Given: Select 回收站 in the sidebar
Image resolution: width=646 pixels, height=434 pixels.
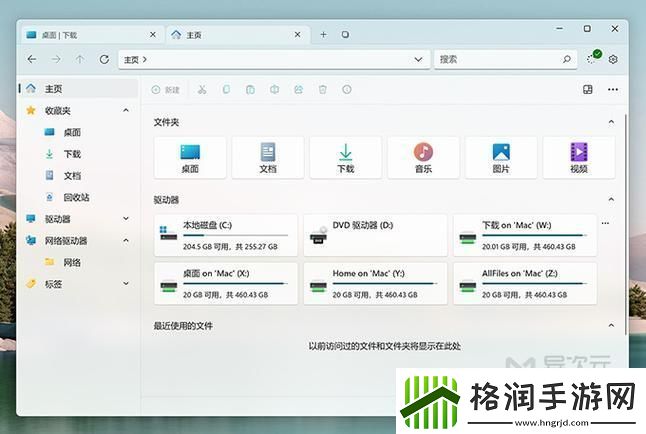Looking at the screenshot, I should click(79, 197).
